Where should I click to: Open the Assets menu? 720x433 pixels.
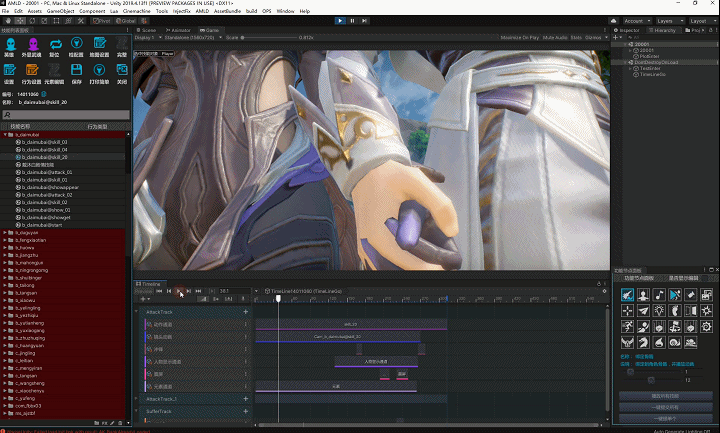pos(35,11)
